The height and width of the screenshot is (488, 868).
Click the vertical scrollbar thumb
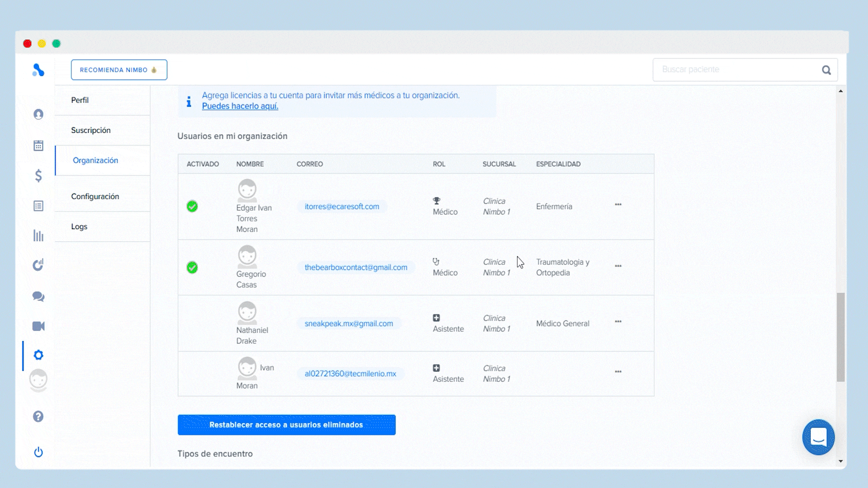pyautogui.click(x=840, y=337)
